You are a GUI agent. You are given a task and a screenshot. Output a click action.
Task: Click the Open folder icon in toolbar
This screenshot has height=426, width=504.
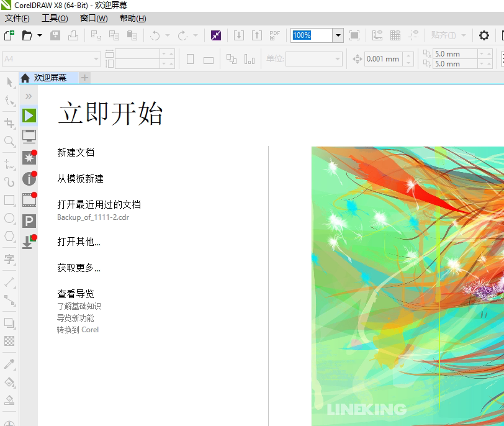[x=27, y=35]
